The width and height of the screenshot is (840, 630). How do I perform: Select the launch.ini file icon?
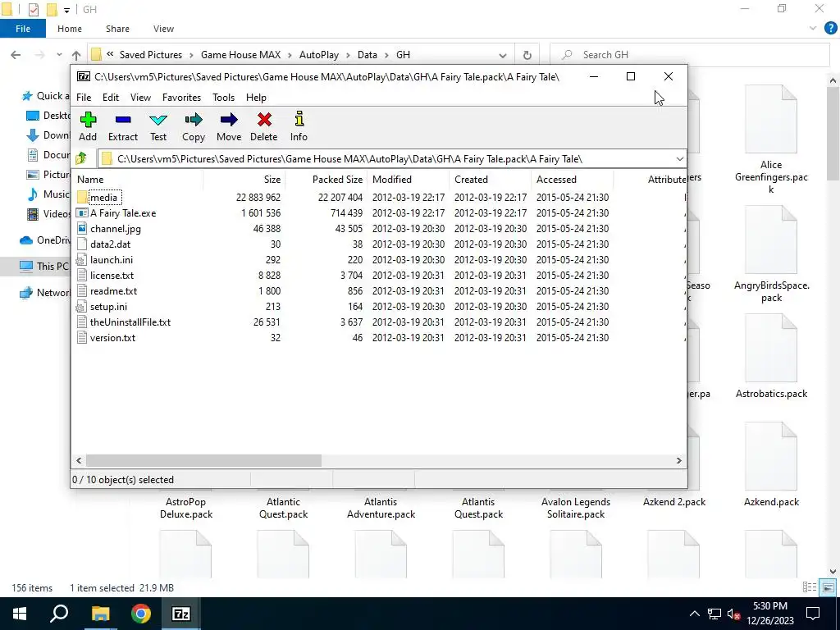(81, 260)
